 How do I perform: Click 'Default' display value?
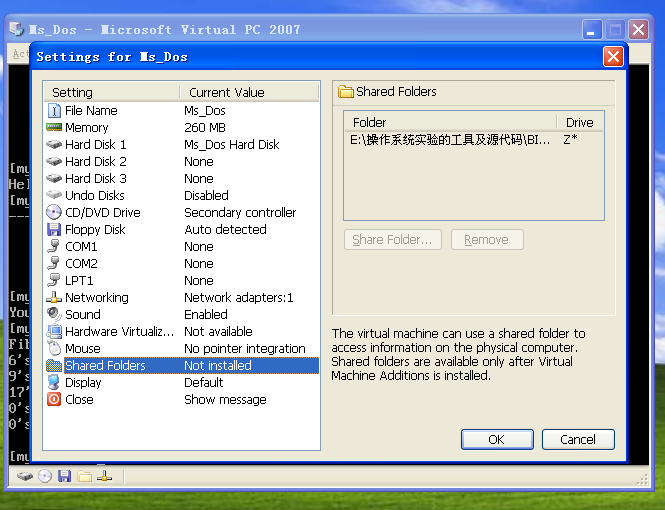pyautogui.click(x=204, y=382)
